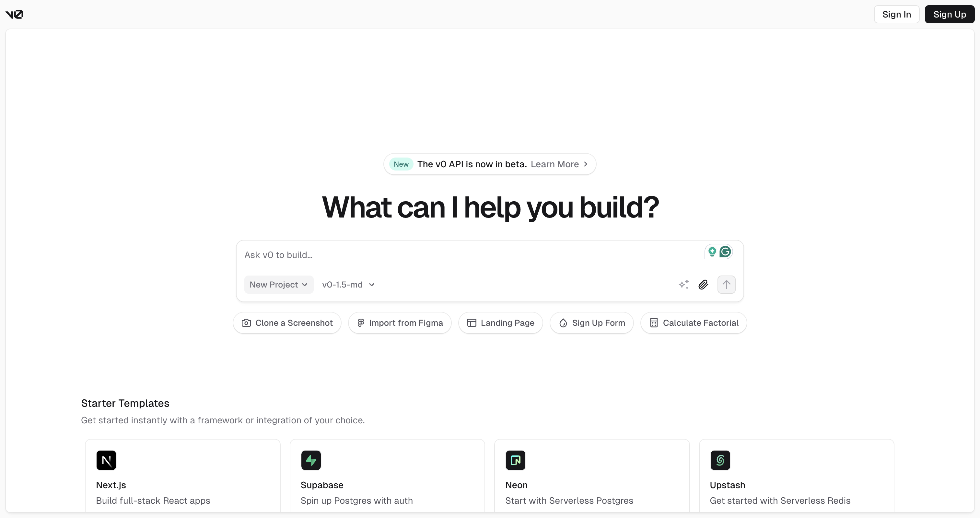This screenshot has height=518, width=980.
Task: Click the Grammarly icon in prompt box
Action: click(x=725, y=252)
